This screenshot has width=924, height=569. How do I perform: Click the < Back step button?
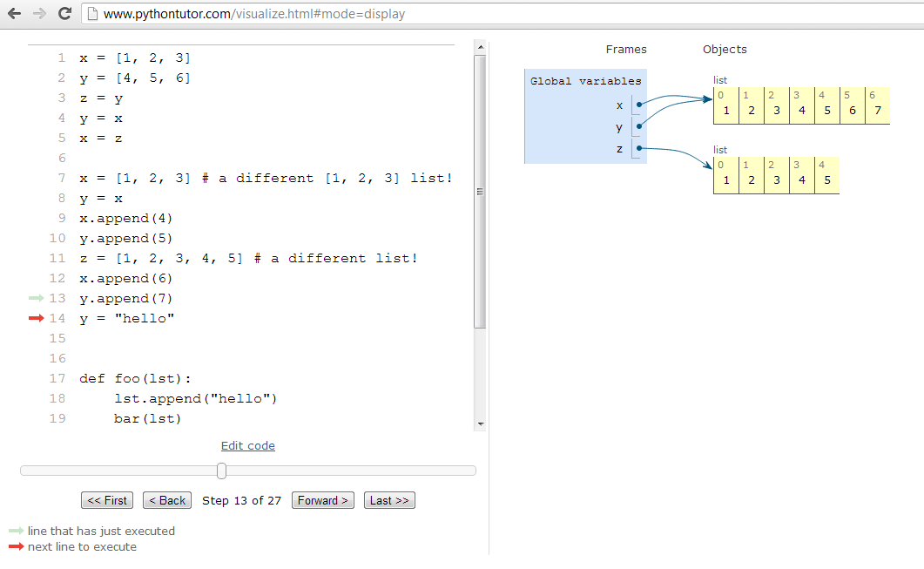pos(166,499)
